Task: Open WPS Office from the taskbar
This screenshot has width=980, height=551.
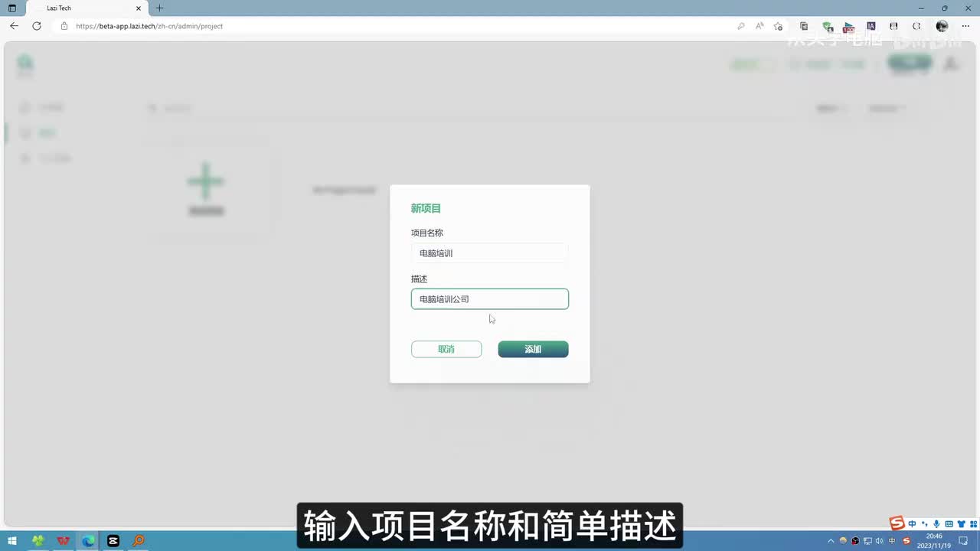Action: [x=63, y=541]
